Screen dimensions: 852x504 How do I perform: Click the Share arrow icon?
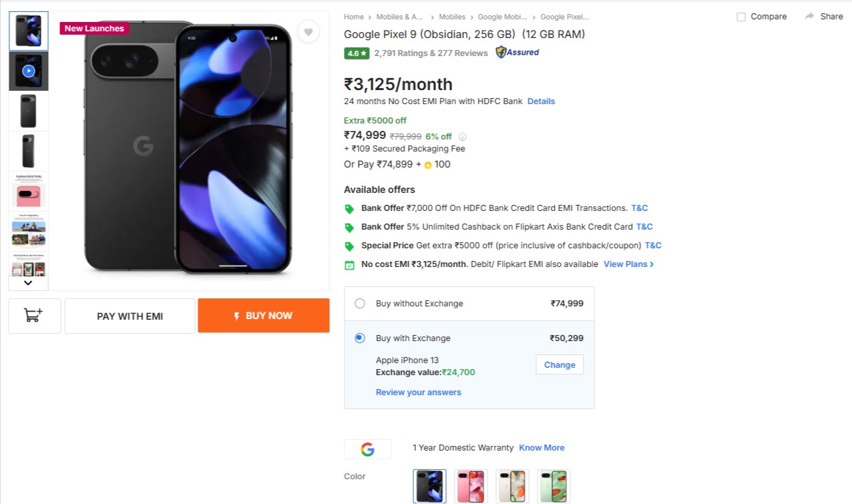[809, 16]
